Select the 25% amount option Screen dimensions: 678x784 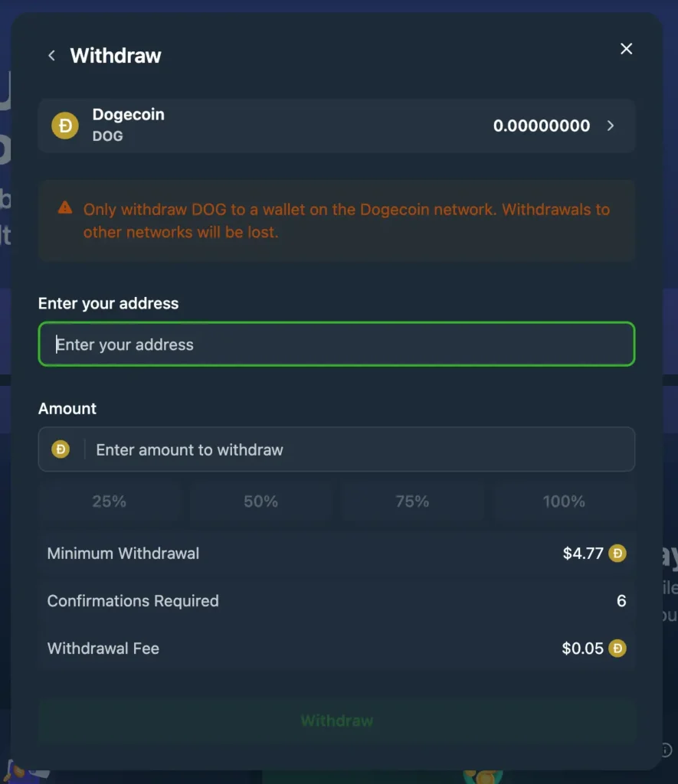click(x=110, y=501)
